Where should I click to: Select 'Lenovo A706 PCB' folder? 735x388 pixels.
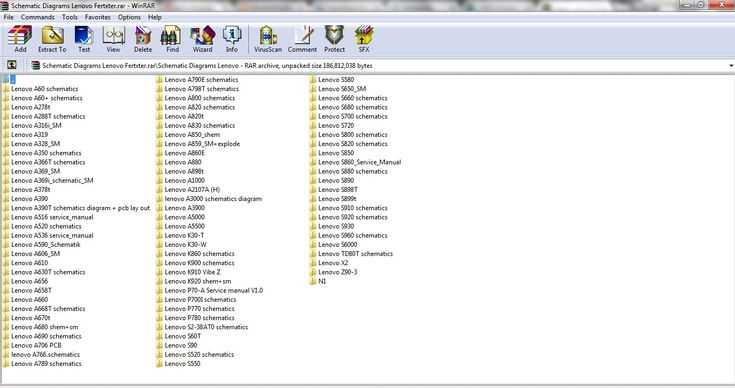click(x=32, y=345)
